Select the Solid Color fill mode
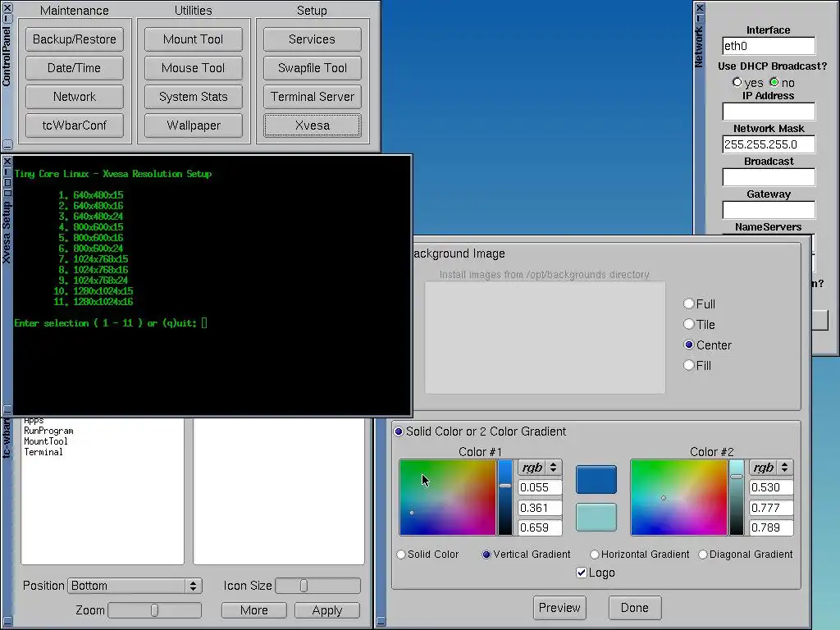840x630 pixels. point(401,555)
